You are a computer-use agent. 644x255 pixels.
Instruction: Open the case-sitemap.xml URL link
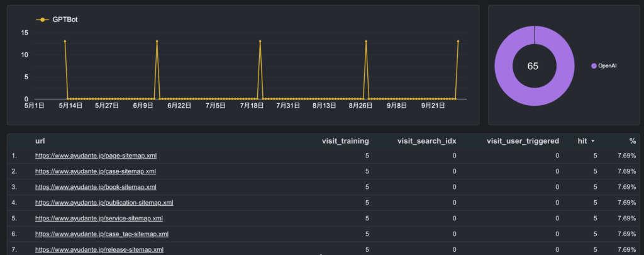click(96, 171)
